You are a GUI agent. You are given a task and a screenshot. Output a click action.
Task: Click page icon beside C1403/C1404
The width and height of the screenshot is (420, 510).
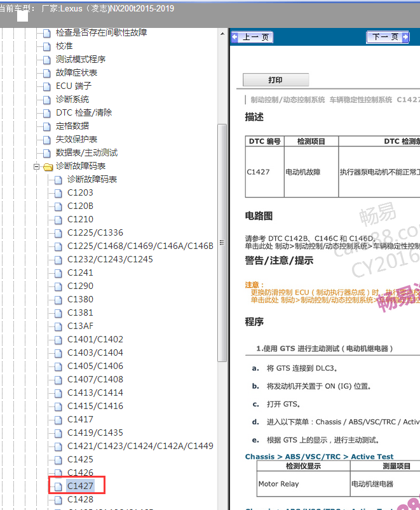58,353
